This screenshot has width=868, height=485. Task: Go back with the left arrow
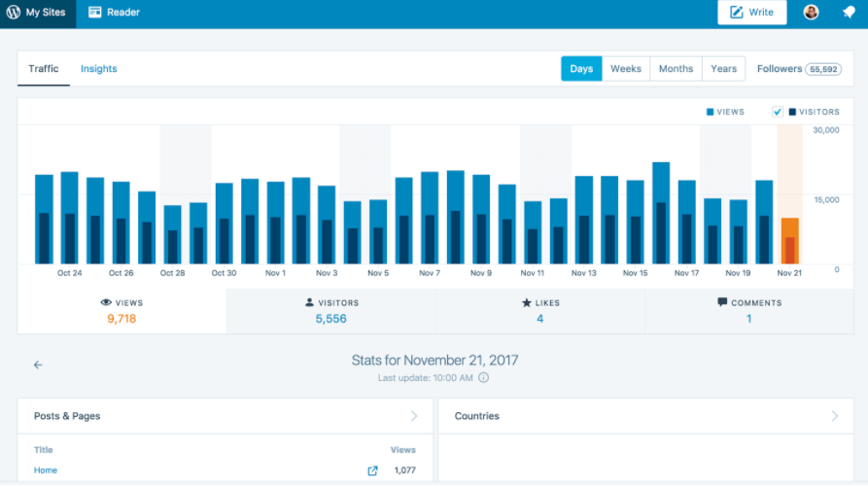38,364
